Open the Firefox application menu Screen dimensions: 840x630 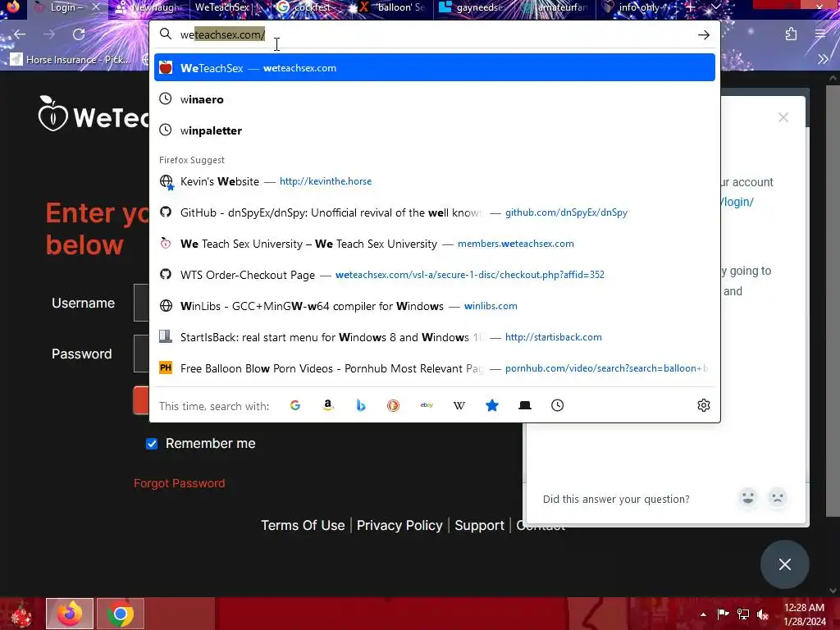pos(820,34)
